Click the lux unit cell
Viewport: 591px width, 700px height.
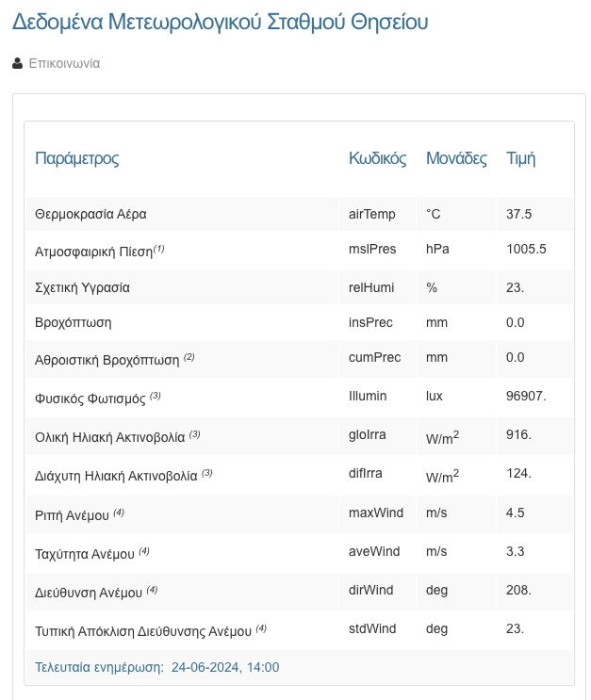tap(435, 396)
